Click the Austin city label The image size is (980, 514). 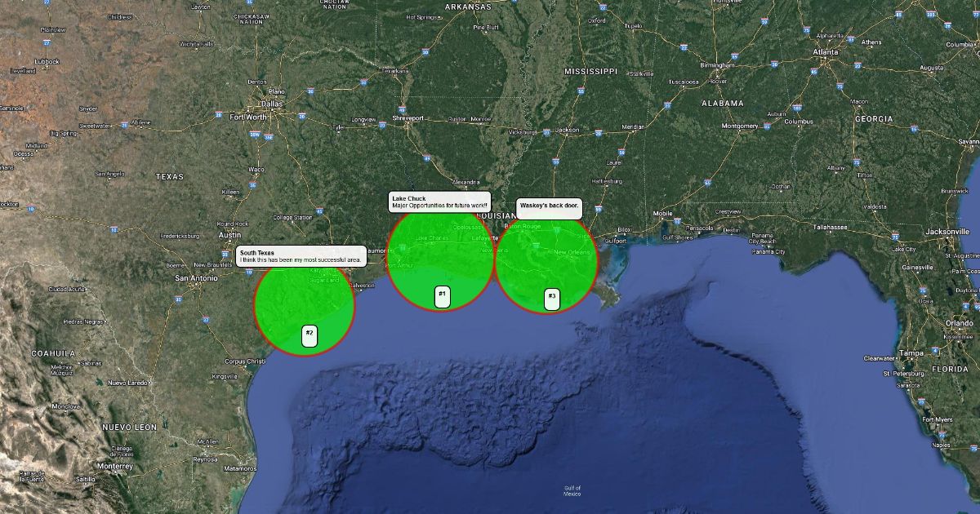coord(229,235)
